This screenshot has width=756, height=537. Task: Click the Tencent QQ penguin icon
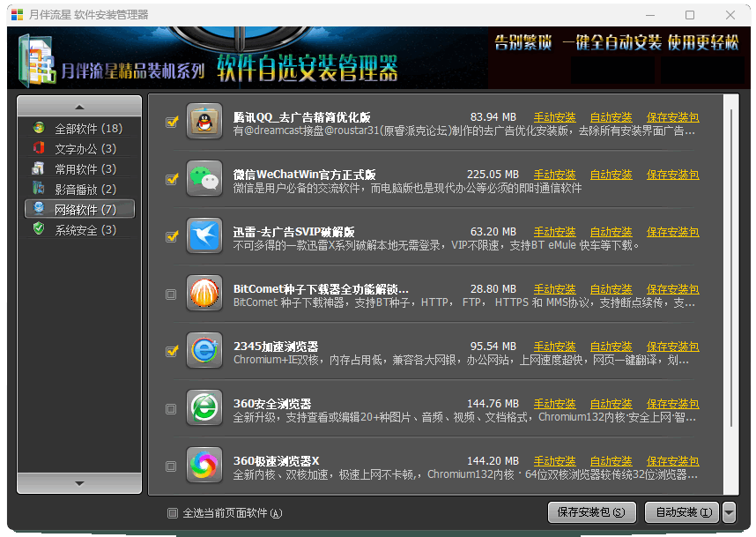[x=204, y=122]
